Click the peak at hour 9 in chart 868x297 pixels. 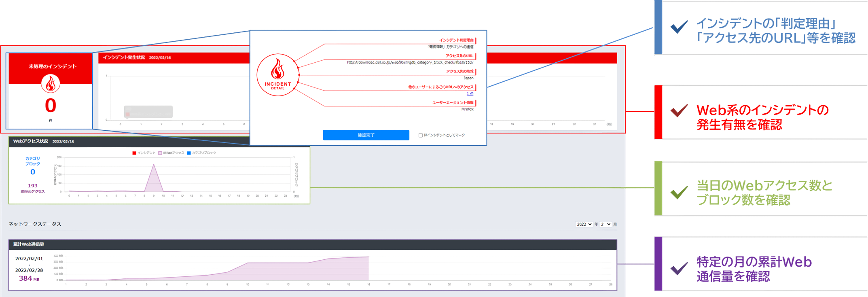pos(154,165)
